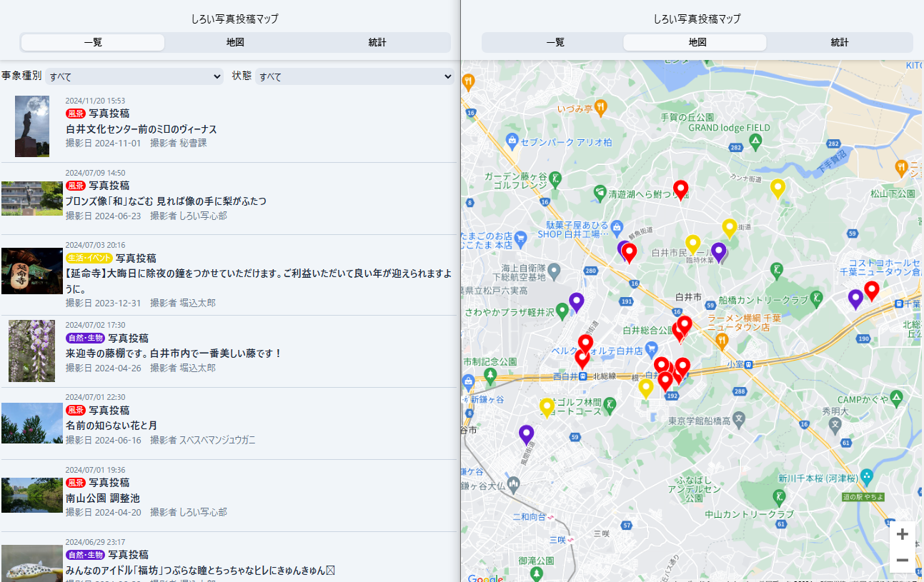Click 生活・イベント yellow tag badge
The image size is (924, 582).
click(x=89, y=258)
